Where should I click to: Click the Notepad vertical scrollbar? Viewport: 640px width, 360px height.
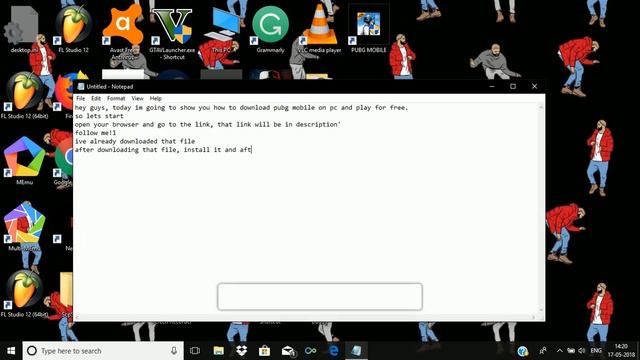[541, 209]
